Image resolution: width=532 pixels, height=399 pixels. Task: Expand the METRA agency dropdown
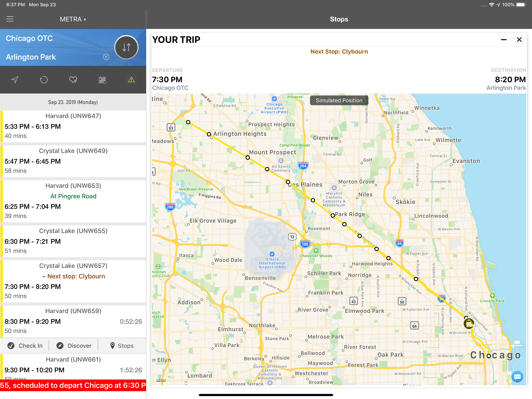click(73, 19)
